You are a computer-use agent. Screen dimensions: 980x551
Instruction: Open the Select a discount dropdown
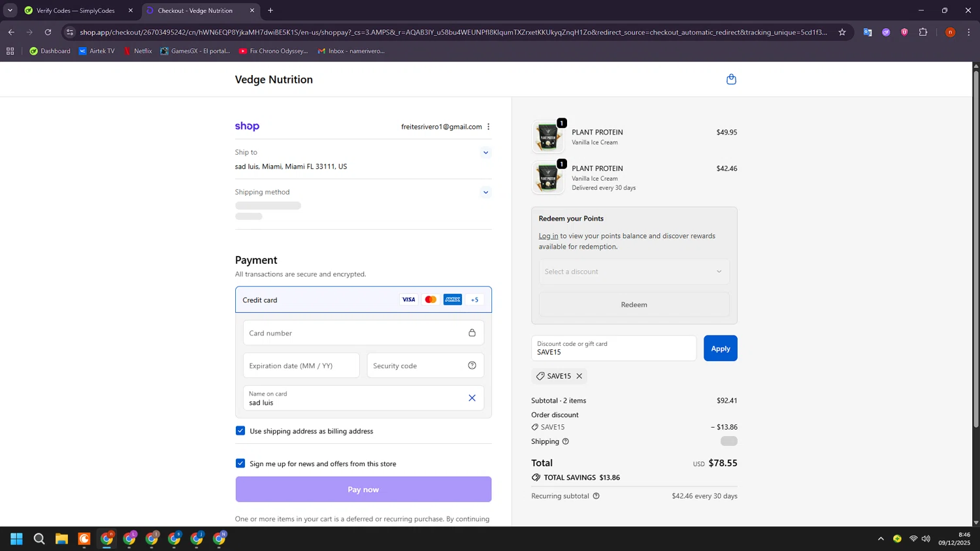(634, 272)
